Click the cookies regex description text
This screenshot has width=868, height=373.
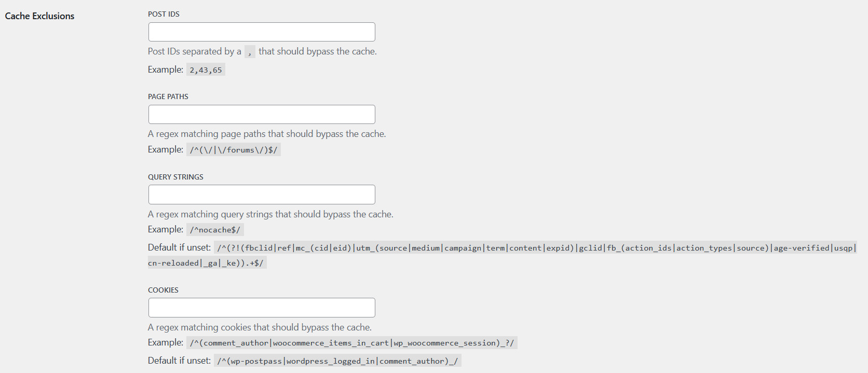(260, 327)
